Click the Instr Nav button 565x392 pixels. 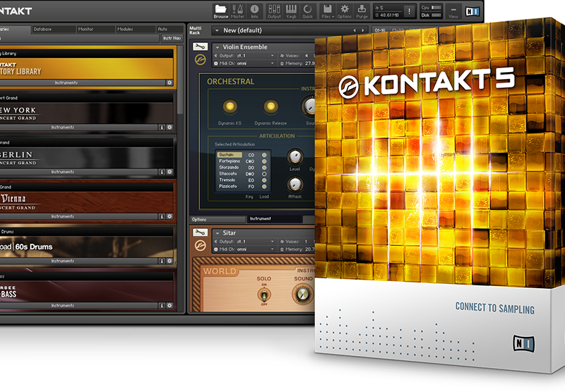[x=172, y=38]
